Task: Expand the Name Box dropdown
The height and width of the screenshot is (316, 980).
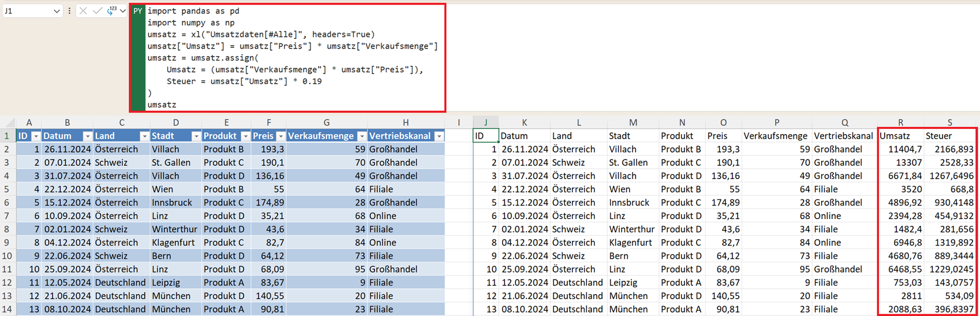Action: 57,11
